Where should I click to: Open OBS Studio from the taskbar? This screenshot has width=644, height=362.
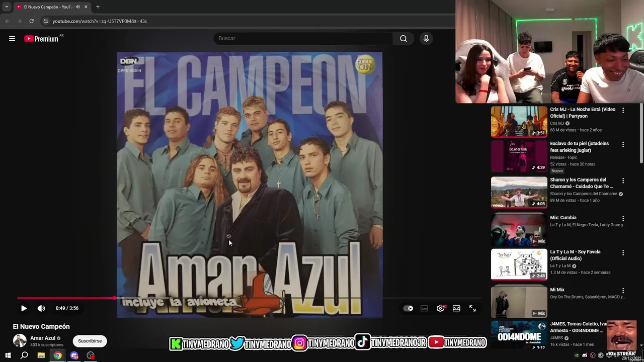point(91,355)
